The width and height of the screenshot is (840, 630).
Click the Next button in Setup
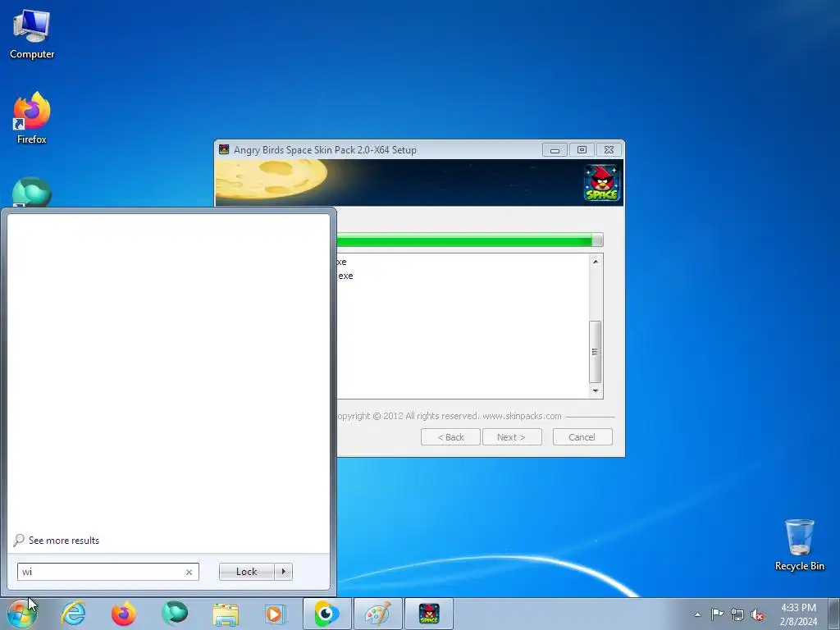[x=512, y=437]
